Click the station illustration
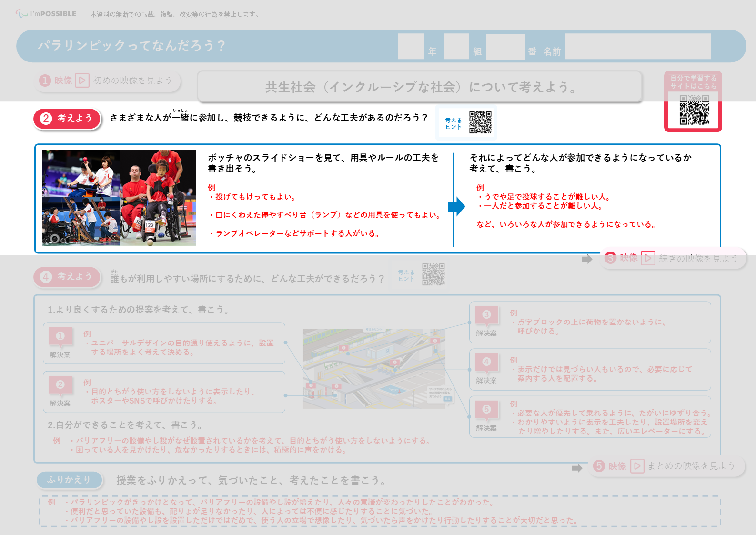 pyautogui.click(x=378, y=368)
